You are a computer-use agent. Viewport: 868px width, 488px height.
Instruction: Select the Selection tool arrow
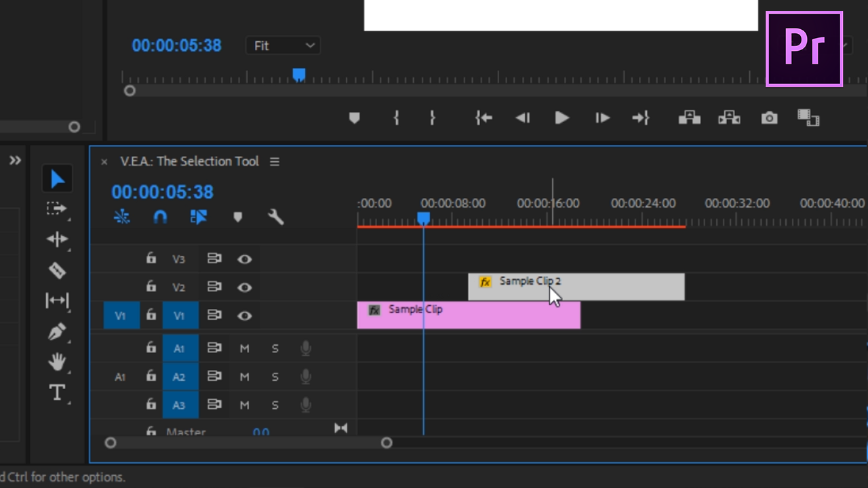[57, 179]
